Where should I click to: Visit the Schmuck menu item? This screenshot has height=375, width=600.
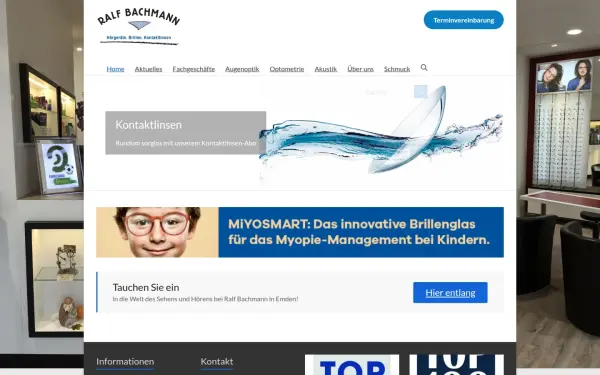click(397, 69)
